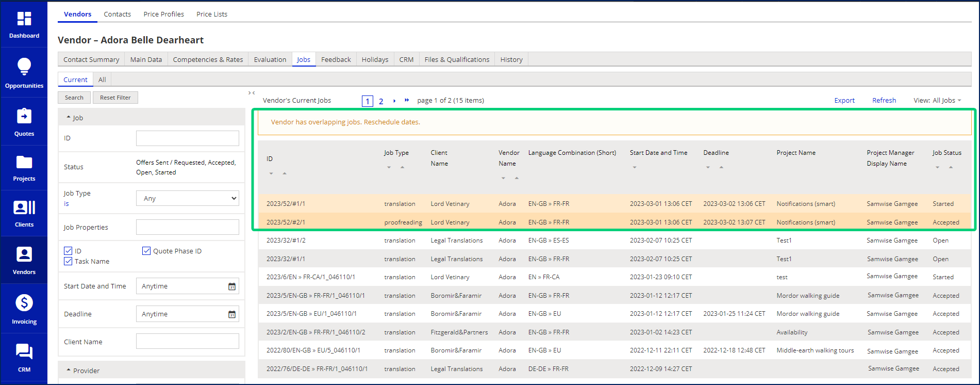This screenshot has width=980, height=385.
Task: Collapse the filter panel splitter arrows
Action: tap(252, 93)
